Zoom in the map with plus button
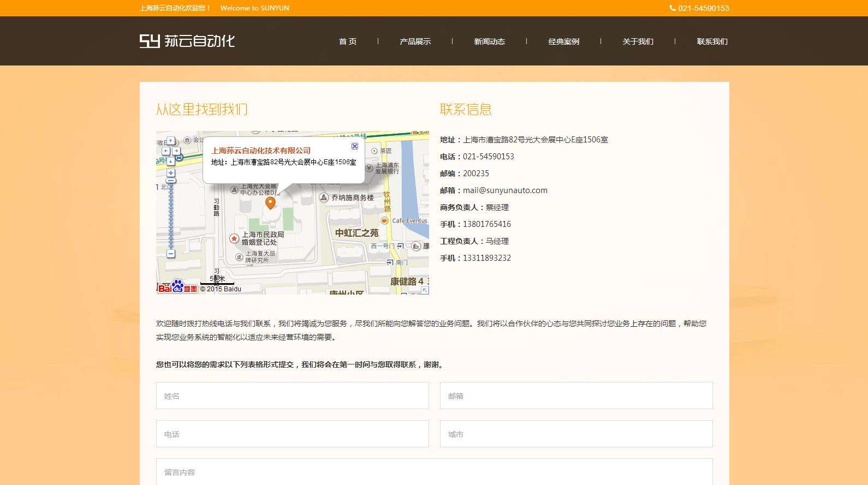This screenshot has width=868, height=485. [x=171, y=173]
